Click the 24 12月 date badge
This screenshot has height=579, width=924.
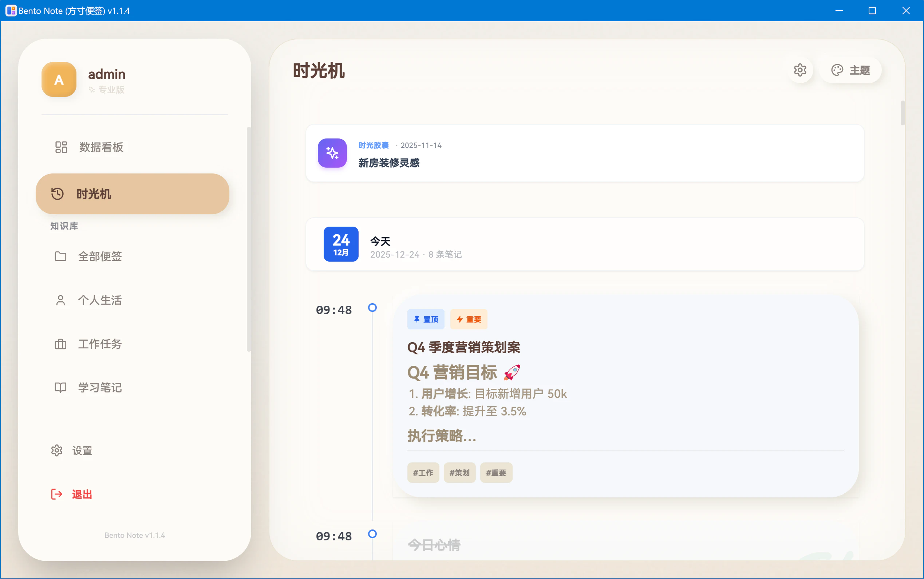point(341,244)
